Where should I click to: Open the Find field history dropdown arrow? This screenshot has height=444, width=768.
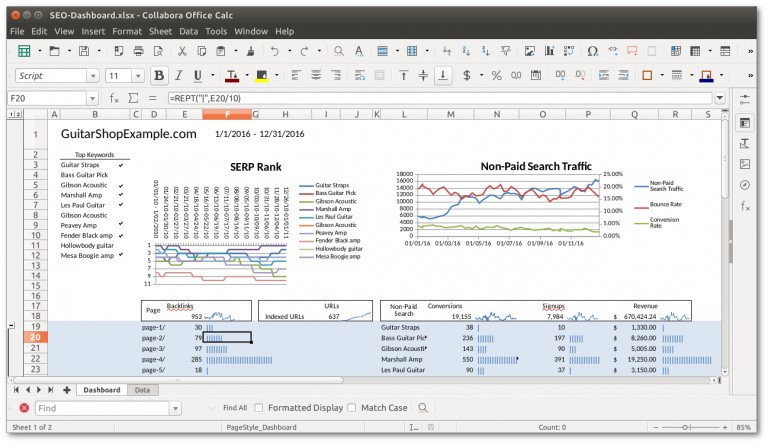[x=175, y=408]
